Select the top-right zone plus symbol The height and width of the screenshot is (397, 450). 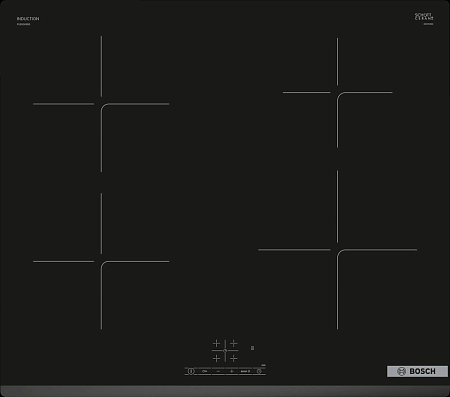pos(234,343)
